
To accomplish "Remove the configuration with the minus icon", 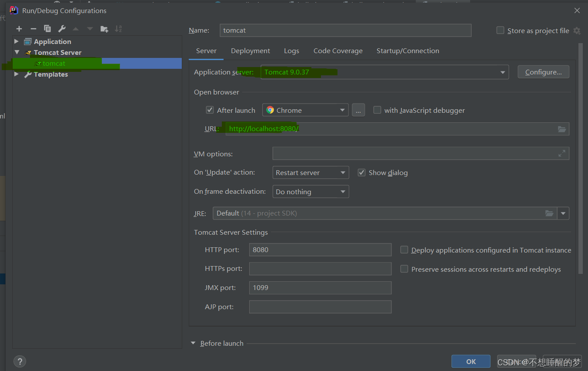I will pyautogui.click(x=33, y=29).
